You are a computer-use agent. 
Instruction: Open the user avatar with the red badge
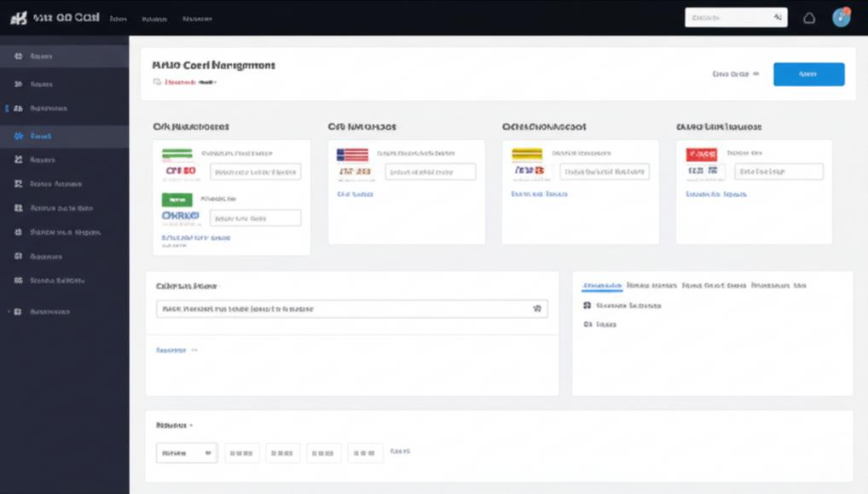pos(841,18)
